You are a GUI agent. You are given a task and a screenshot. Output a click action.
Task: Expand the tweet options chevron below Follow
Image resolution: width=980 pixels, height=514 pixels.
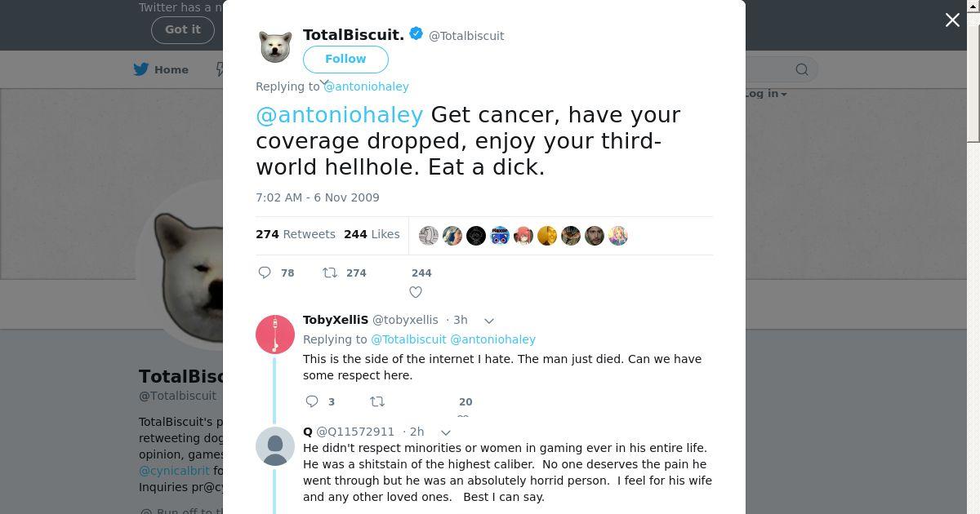[324, 83]
